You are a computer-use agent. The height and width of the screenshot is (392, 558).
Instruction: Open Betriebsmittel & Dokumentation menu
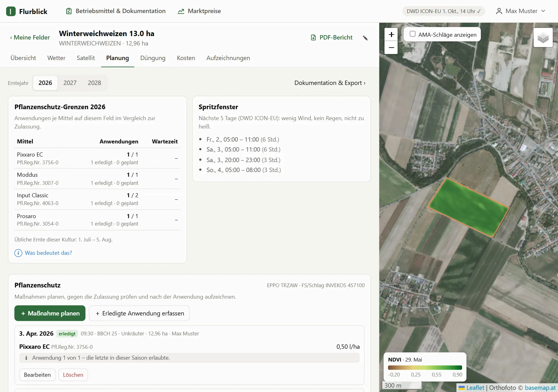point(116,11)
